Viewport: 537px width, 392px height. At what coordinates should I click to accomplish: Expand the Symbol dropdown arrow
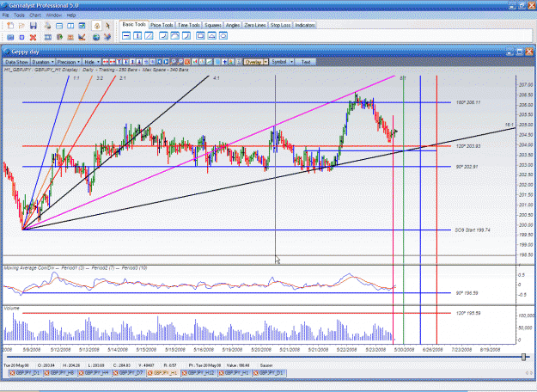click(291, 62)
